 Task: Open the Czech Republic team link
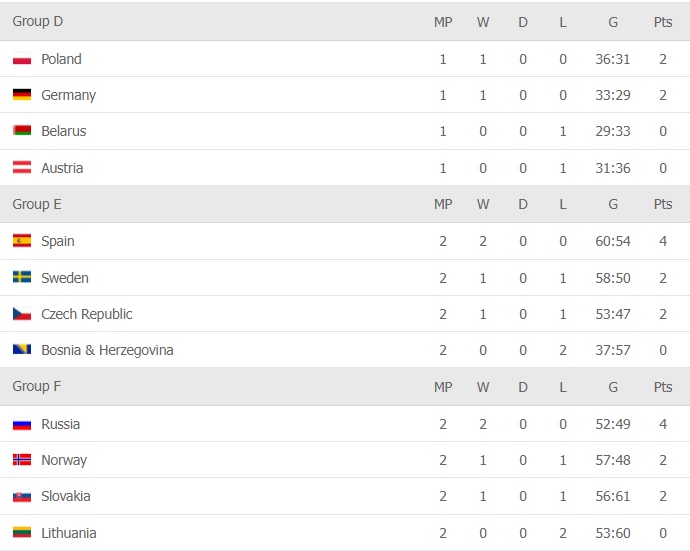(86, 314)
